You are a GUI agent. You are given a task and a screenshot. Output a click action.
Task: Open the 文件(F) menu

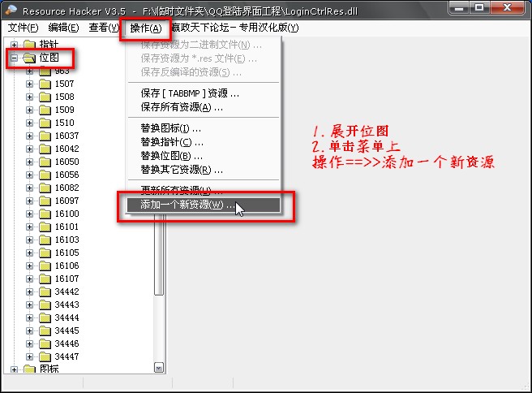point(23,28)
